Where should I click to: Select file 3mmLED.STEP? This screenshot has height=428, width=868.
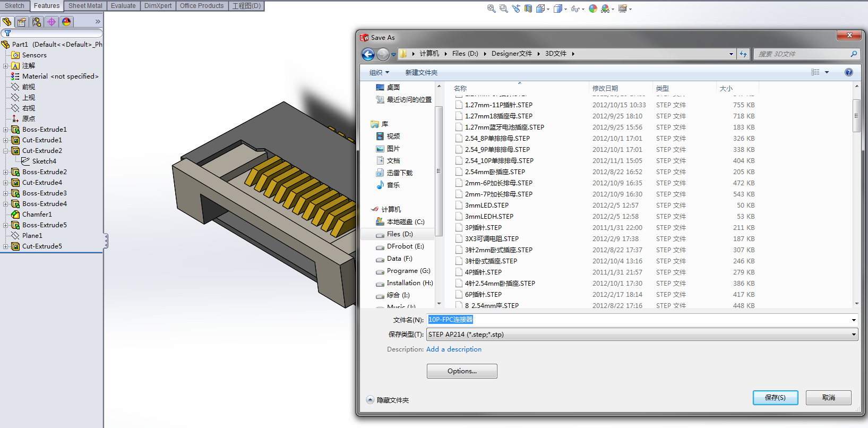click(486, 206)
